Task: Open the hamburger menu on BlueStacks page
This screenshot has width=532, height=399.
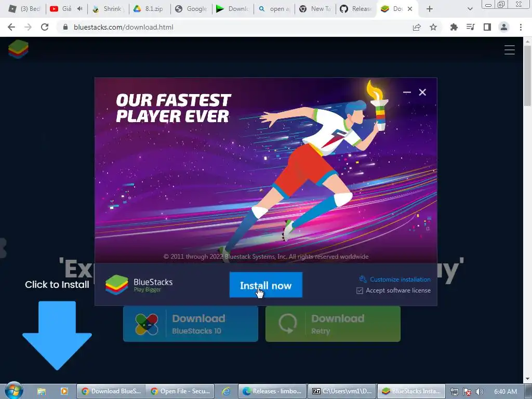Action: tap(509, 50)
